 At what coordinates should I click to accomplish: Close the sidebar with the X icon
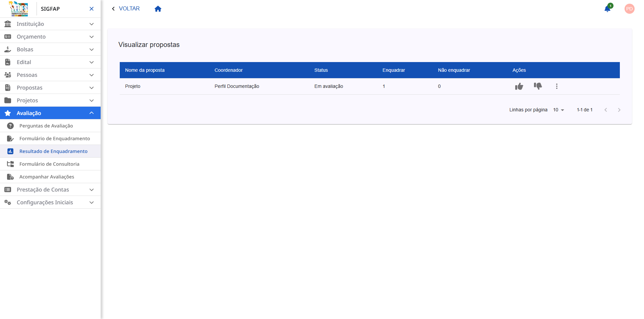(92, 9)
